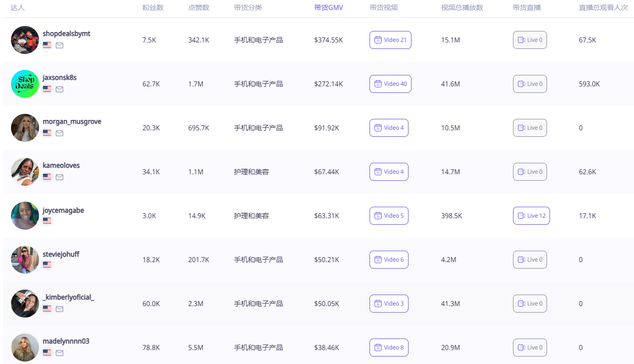Click the mail icon for morgan_musgrove
This screenshot has width=634, height=364.
(59, 133)
